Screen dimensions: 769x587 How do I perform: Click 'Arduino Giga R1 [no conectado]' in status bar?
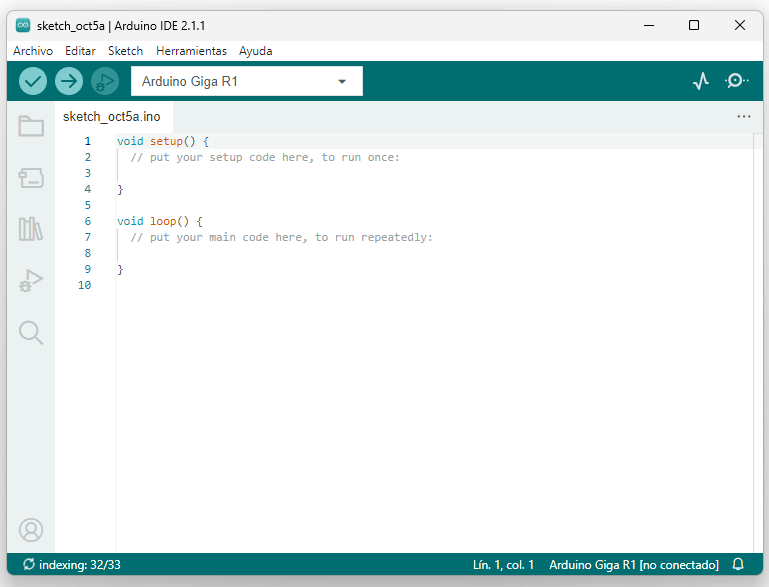633,565
